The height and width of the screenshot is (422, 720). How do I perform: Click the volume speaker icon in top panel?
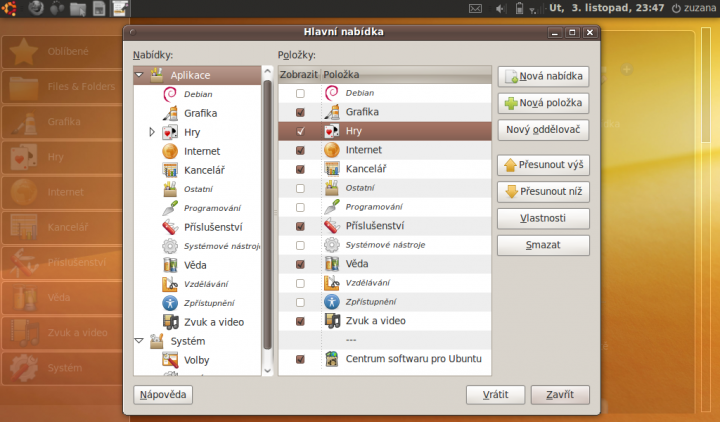pyautogui.click(x=500, y=8)
